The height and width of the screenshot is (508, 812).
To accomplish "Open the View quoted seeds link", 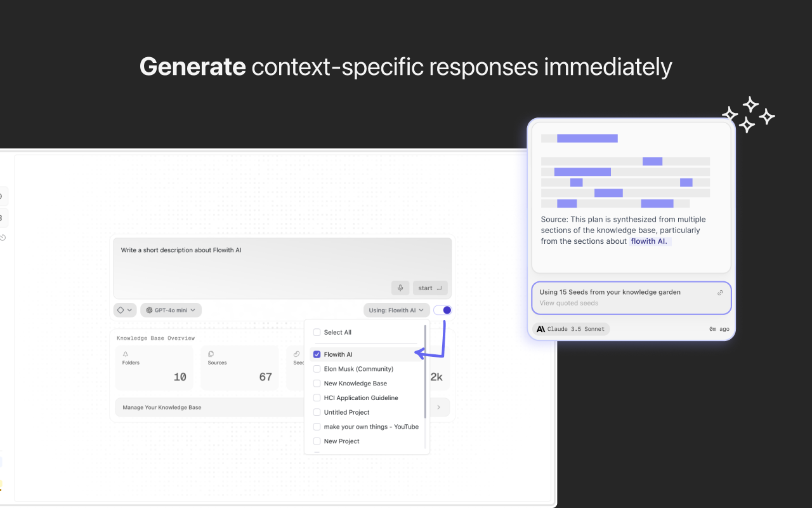I will pos(569,304).
